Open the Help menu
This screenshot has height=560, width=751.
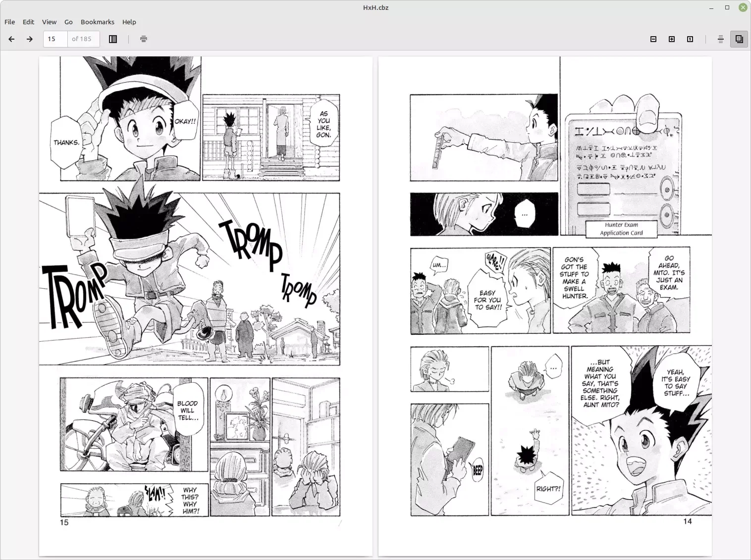click(129, 22)
